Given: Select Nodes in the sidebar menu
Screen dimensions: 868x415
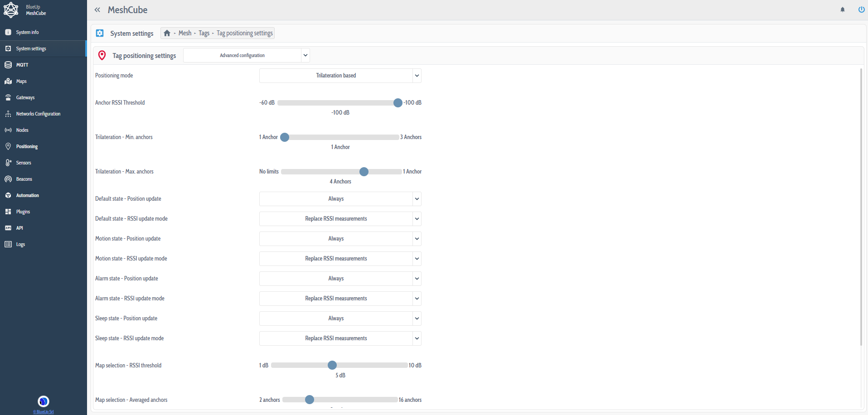Looking at the screenshot, I should [x=22, y=130].
